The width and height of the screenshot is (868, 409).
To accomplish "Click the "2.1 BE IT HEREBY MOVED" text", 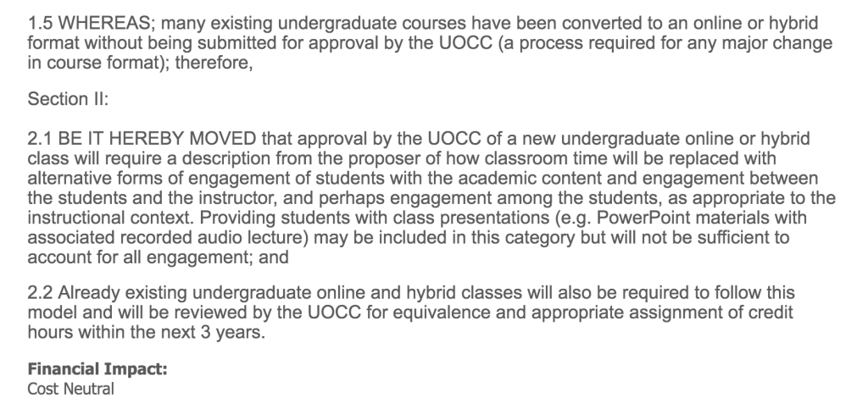I will click(142, 138).
